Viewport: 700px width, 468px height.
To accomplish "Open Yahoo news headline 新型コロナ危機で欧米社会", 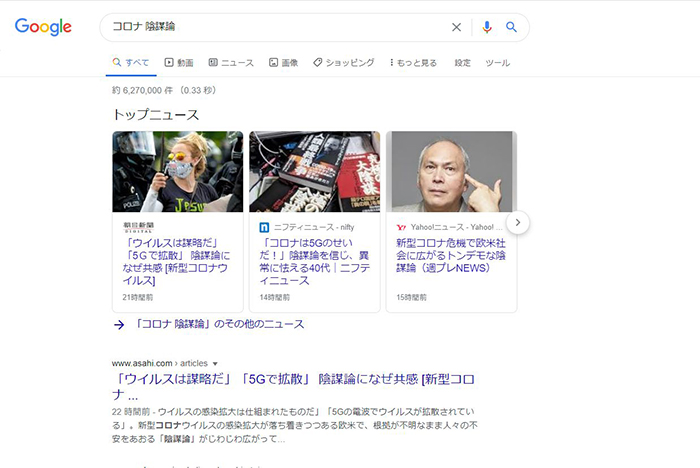I will [451, 255].
